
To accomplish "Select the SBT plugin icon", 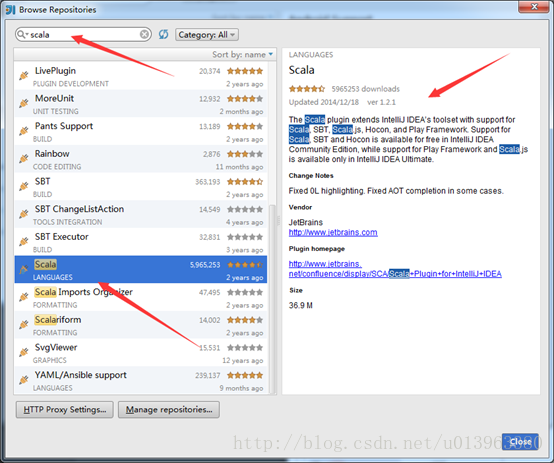I will pos(24,186).
